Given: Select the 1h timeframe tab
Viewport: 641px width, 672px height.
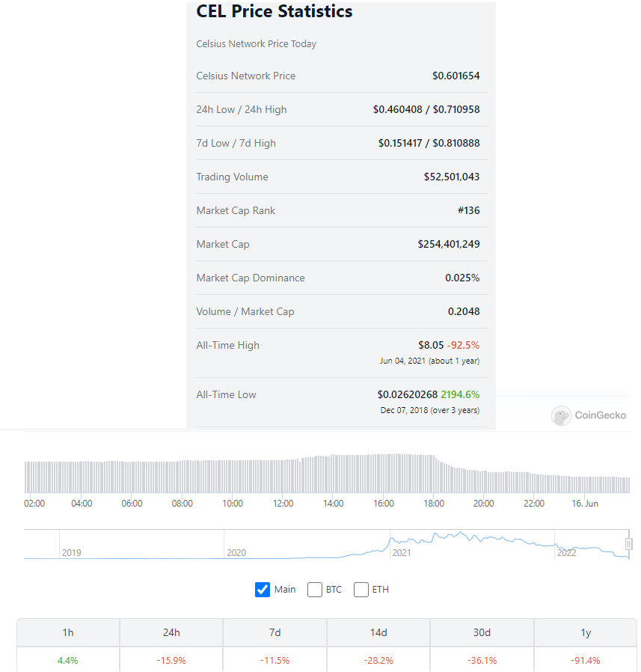Looking at the screenshot, I should pyautogui.click(x=68, y=632).
